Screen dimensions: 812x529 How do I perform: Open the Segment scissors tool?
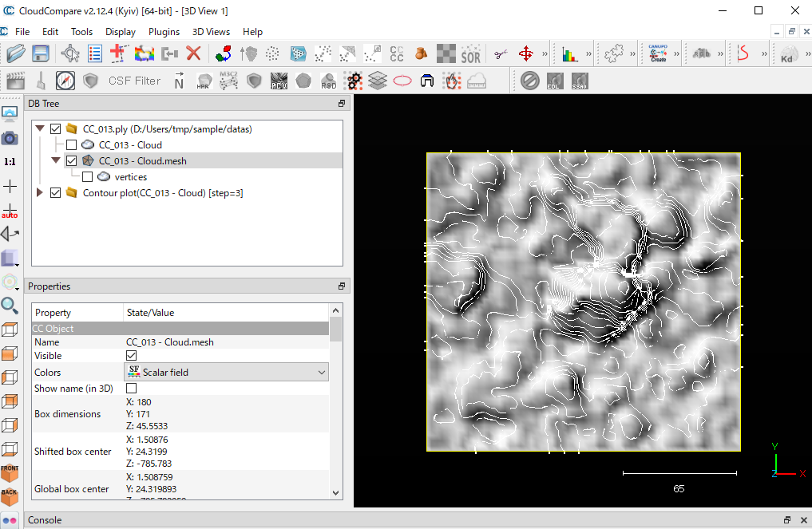[x=501, y=54]
